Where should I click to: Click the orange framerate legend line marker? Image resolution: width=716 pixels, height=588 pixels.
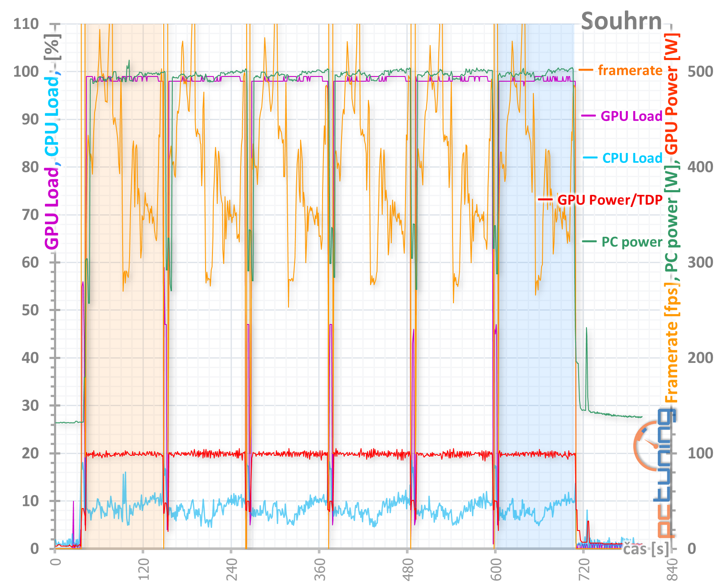pos(586,70)
